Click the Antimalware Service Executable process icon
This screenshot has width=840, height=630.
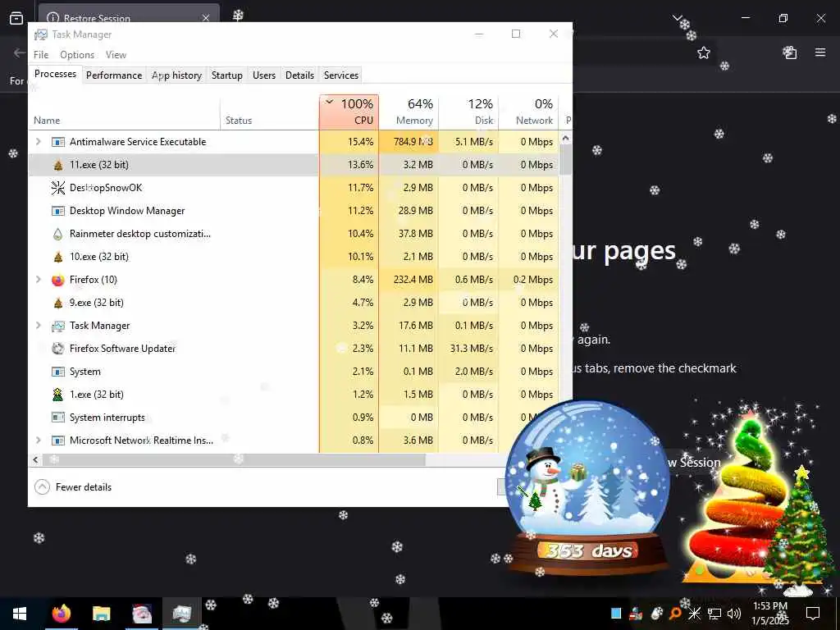tap(58, 142)
